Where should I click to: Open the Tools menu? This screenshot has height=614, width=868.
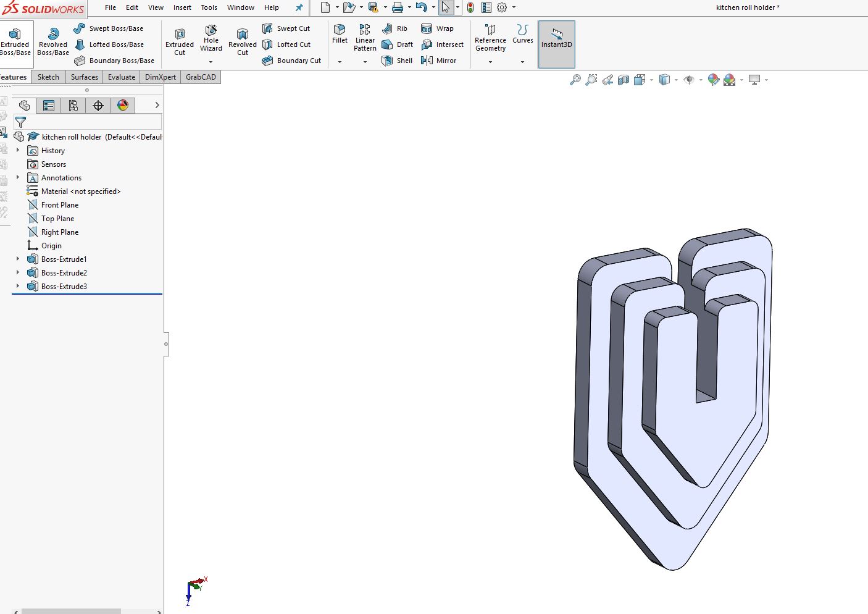209,7
